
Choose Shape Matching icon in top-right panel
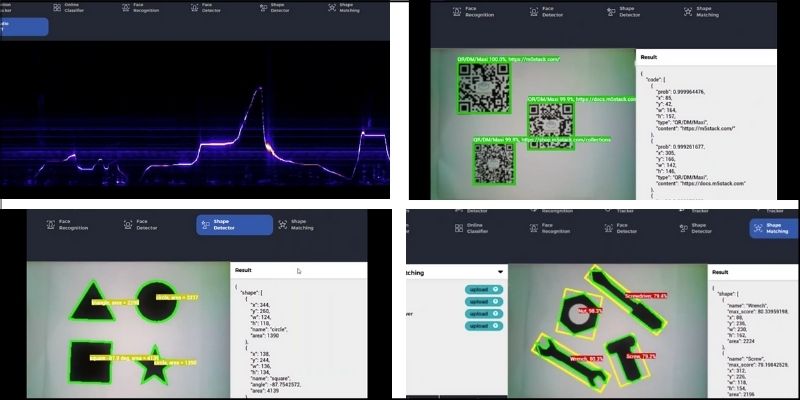[x=688, y=12]
